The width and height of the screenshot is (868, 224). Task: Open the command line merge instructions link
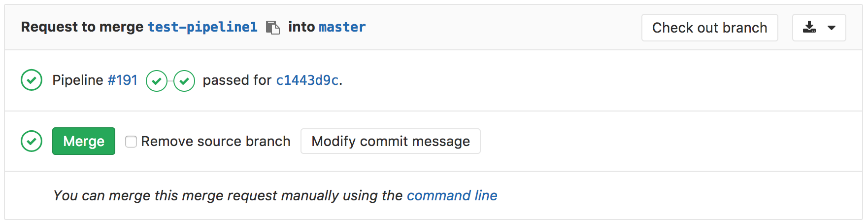pos(452,195)
